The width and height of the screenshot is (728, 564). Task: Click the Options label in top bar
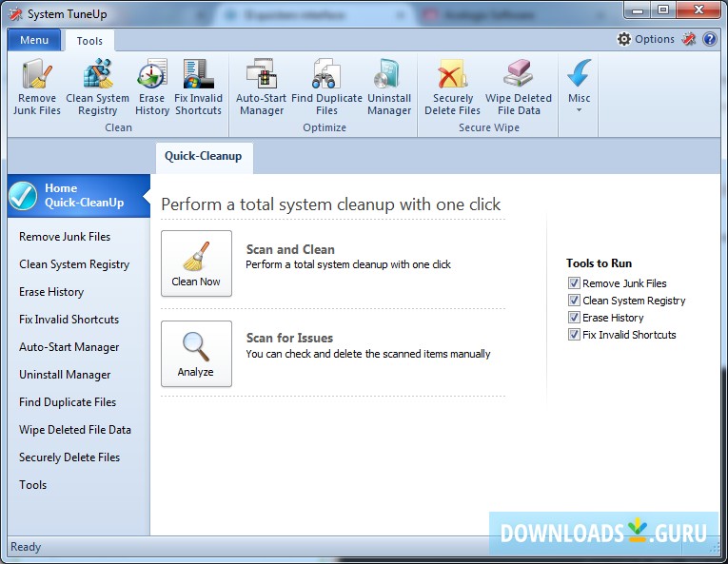(x=655, y=39)
